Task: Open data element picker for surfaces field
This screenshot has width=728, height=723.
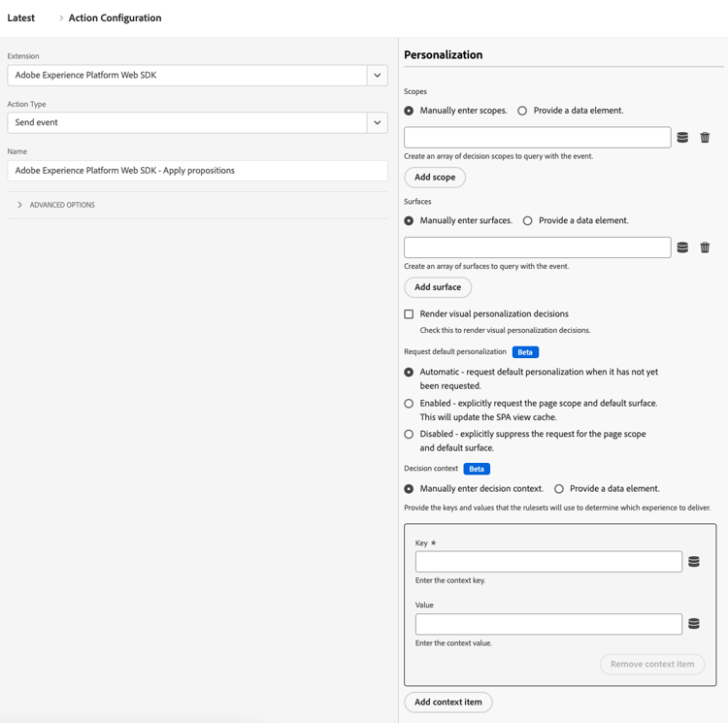Action: [x=682, y=247]
